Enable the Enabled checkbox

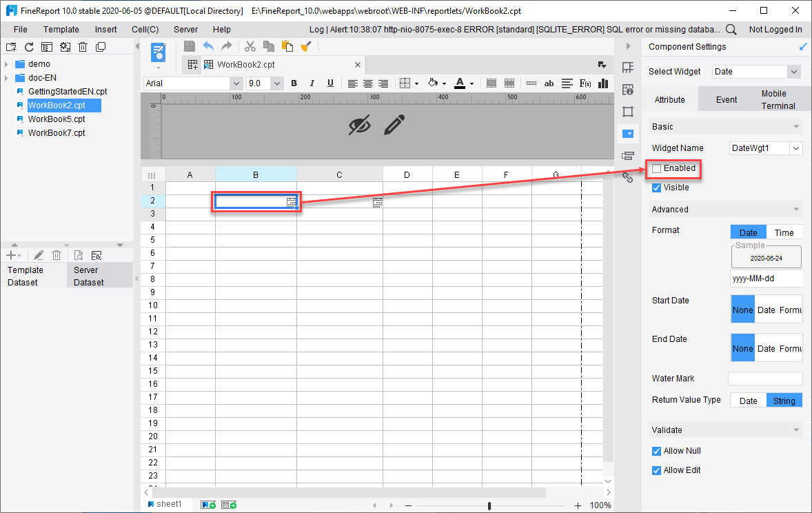pos(657,168)
